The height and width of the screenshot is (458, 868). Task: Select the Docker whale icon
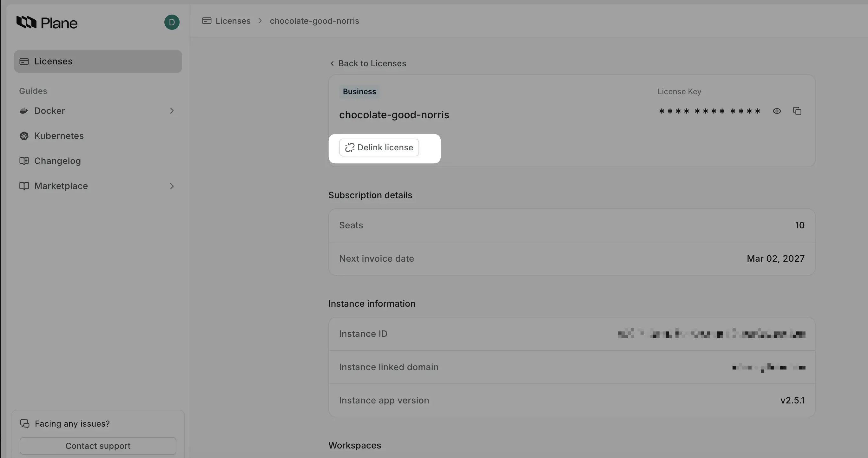point(23,110)
